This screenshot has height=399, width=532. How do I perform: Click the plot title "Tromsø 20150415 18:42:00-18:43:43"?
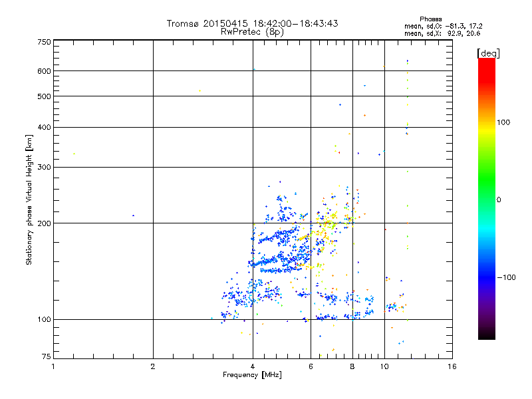pos(252,23)
